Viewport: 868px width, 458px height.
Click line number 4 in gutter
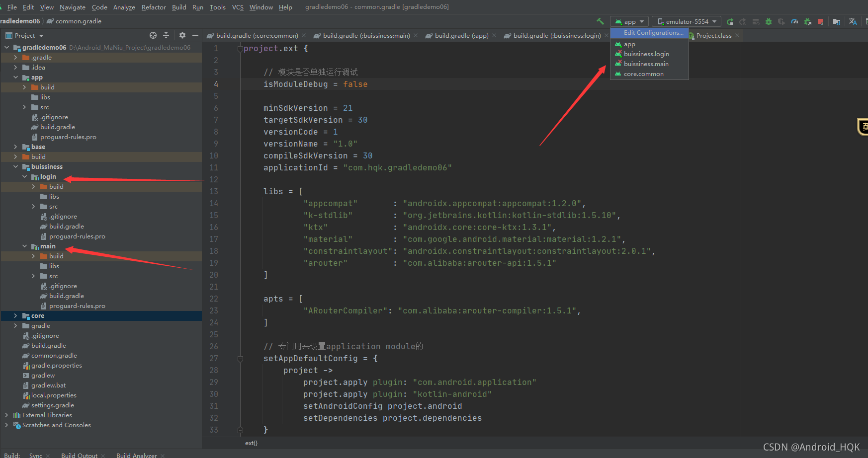216,84
